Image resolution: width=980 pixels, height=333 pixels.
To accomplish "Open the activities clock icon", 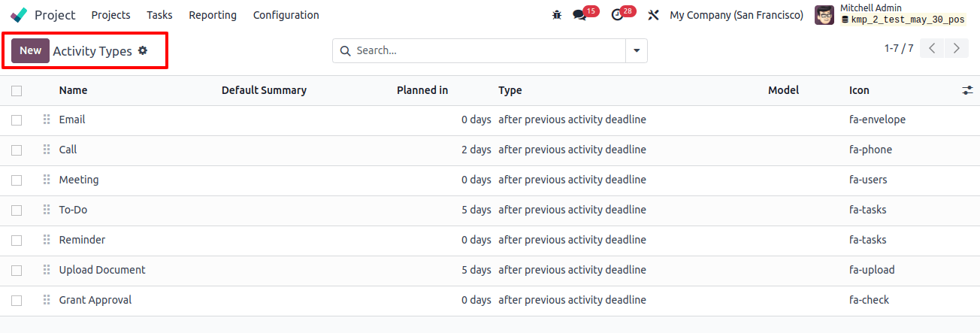I will 618,15.
